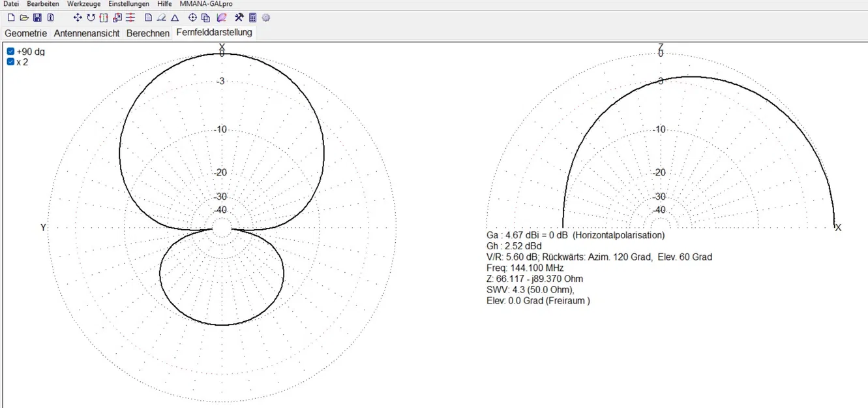Click the gear settings icon in toolbar
The height and width of the screenshot is (408, 868).
[266, 18]
